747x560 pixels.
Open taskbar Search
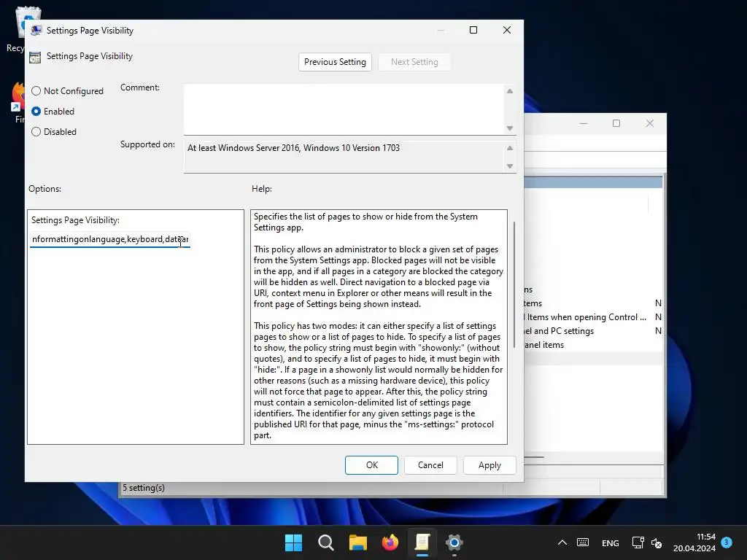coord(326,542)
